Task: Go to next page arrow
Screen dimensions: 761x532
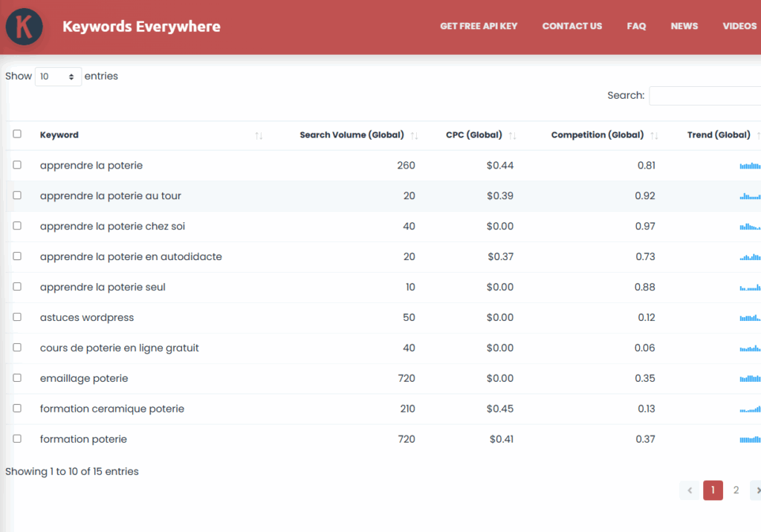Action: [756, 490]
